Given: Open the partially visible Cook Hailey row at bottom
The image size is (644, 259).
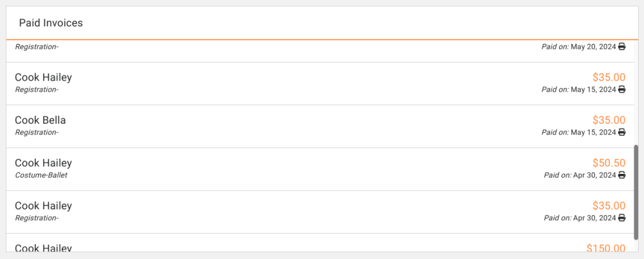Looking at the screenshot, I should click(x=43, y=247).
